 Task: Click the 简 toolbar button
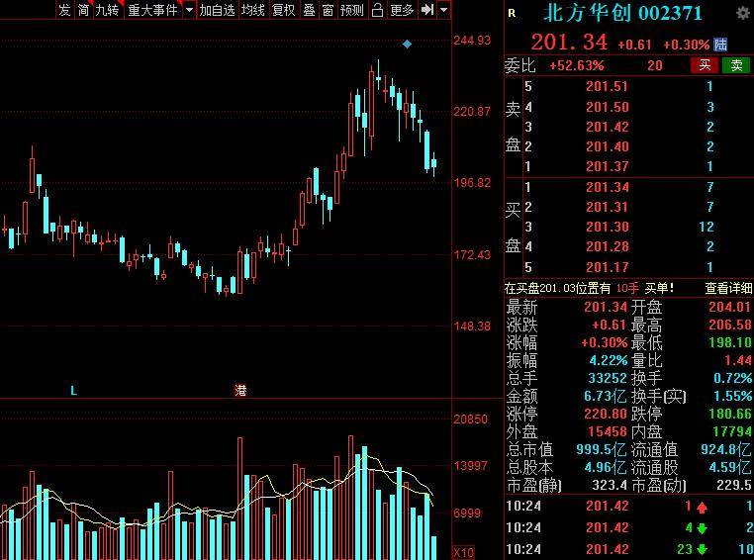coord(84,10)
